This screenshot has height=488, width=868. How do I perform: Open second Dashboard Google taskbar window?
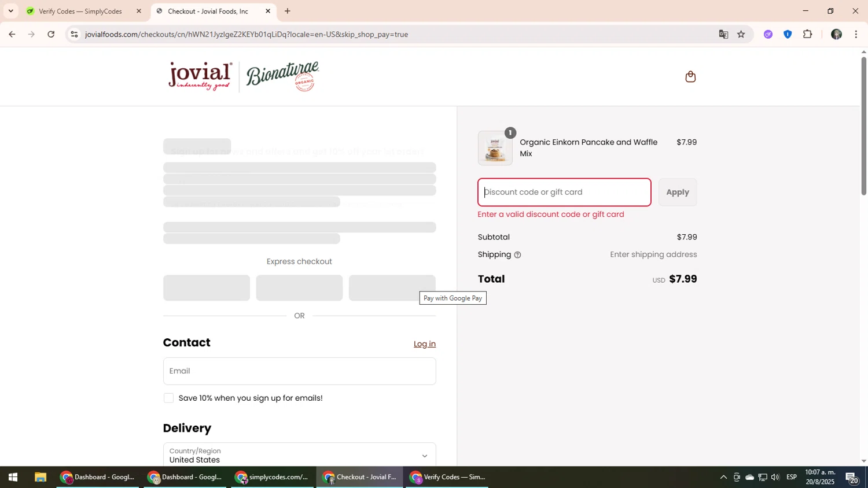186,478
